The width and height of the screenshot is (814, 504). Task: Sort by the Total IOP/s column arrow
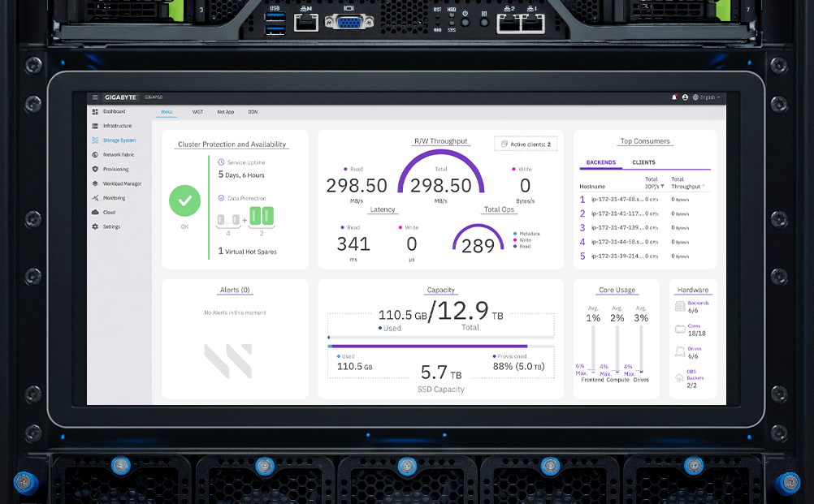click(x=663, y=187)
